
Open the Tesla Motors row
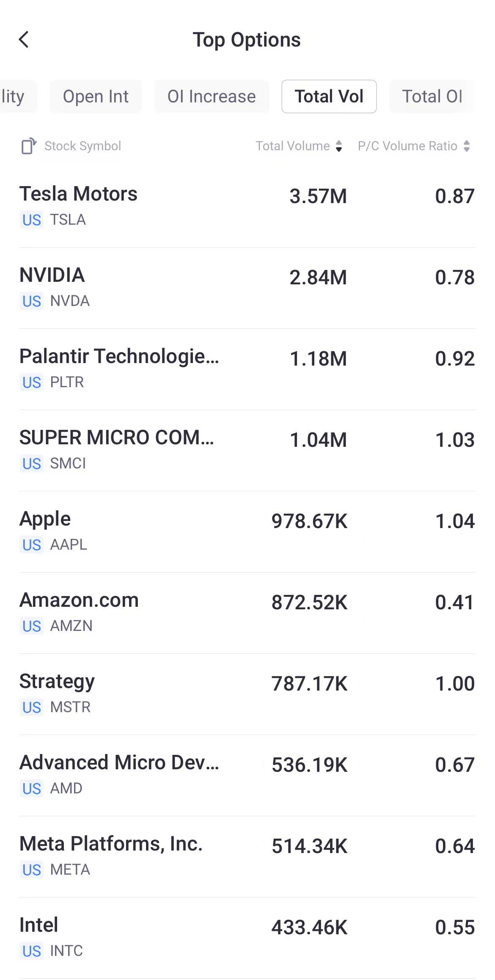point(247,206)
